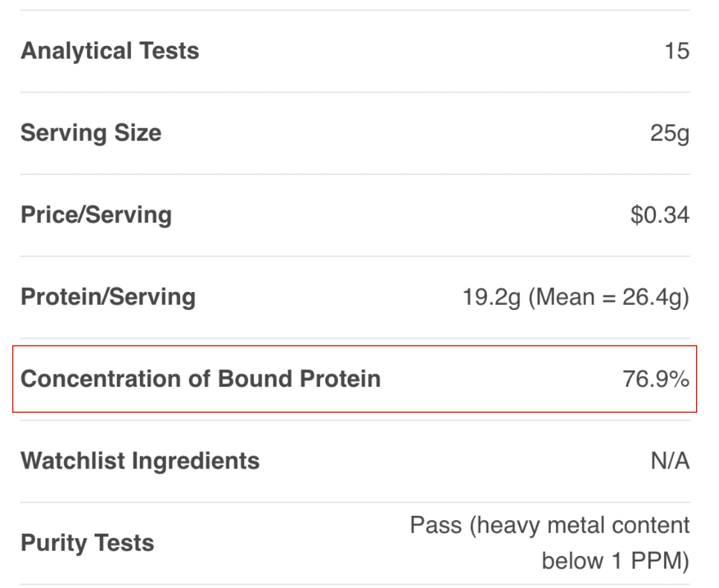719x588 pixels.
Task: Click the Price/Serving label
Action: (x=96, y=215)
